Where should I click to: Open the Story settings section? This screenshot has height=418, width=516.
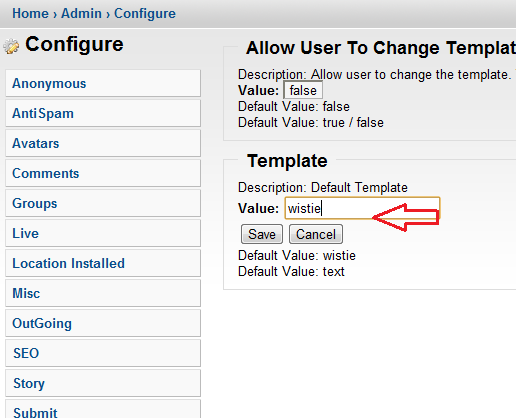pyautogui.click(x=103, y=383)
